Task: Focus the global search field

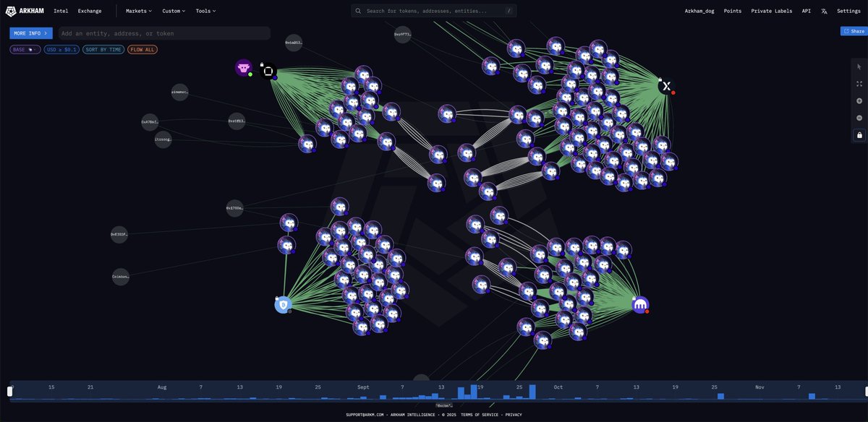Action: pyautogui.click(x=434, y=11)
